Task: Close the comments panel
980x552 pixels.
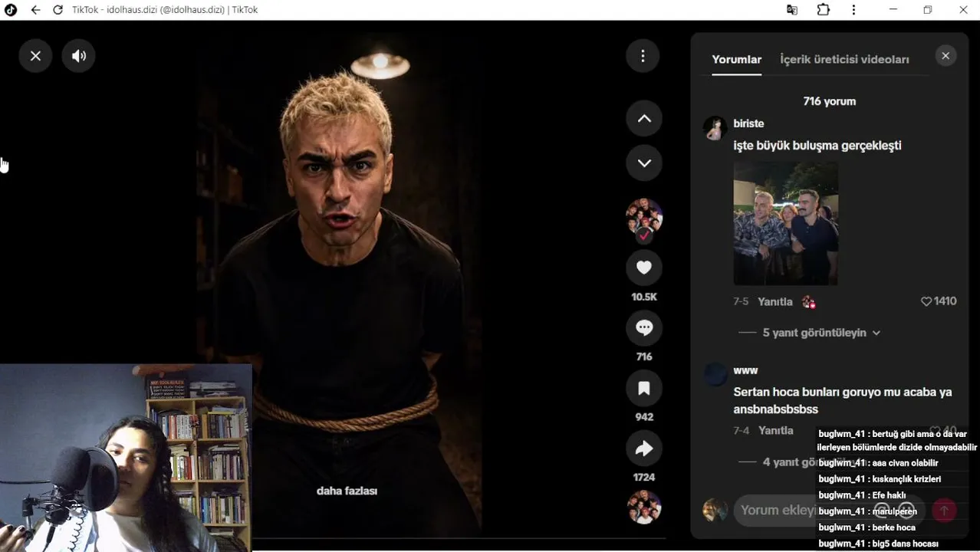Action: 945,56
